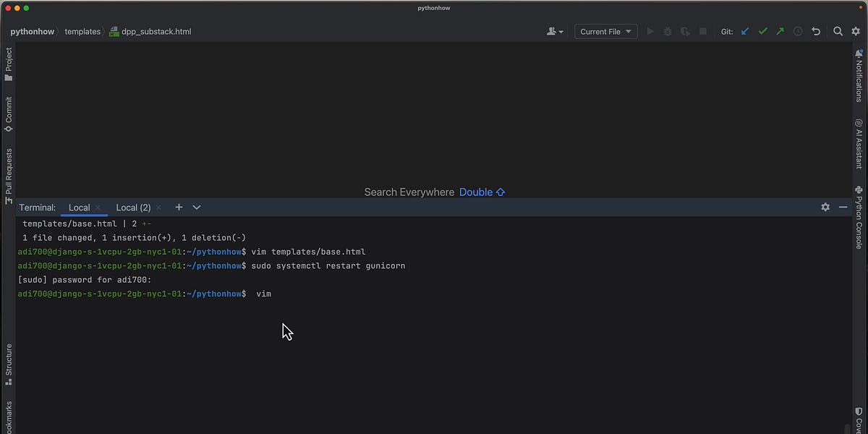
Task: Push changes using the Git push arrow
Action: coord(780,31)
